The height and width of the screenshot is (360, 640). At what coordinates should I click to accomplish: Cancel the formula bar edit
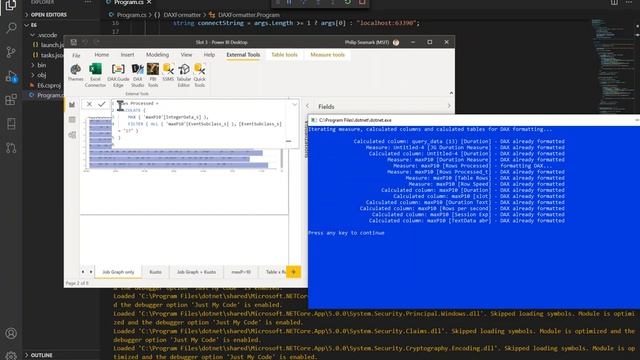89,104
